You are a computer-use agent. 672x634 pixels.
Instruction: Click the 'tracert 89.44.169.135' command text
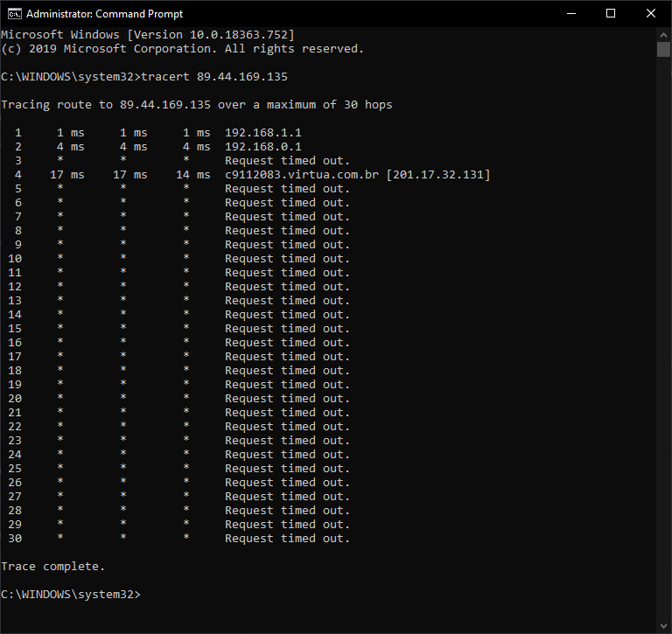click(214, 77)
